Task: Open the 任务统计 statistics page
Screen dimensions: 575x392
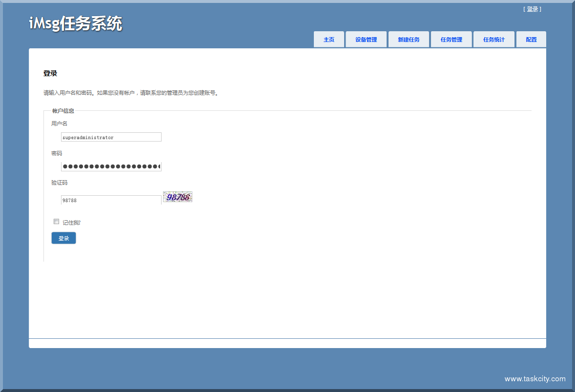Action: 493,39
